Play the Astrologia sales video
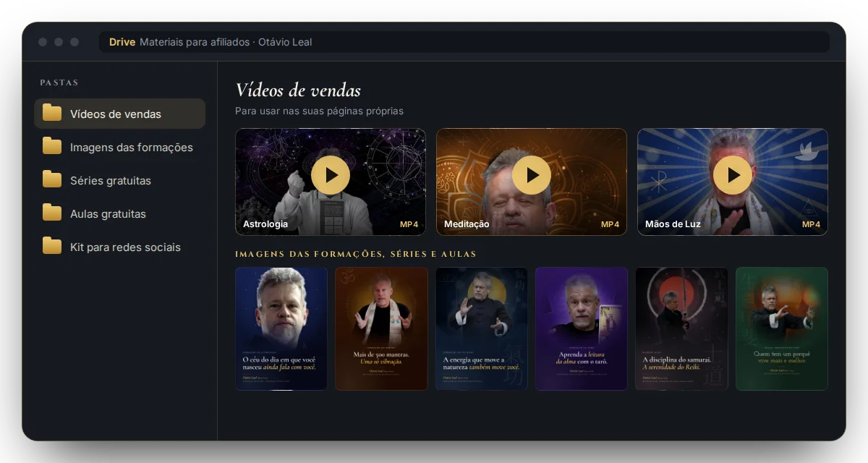Image resolution: width=868 pixels, height=463 pixels. 331,175
